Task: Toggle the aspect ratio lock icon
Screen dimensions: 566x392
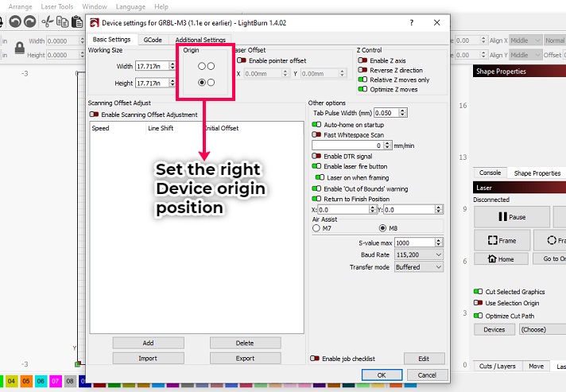Action: tap(18, 49)
